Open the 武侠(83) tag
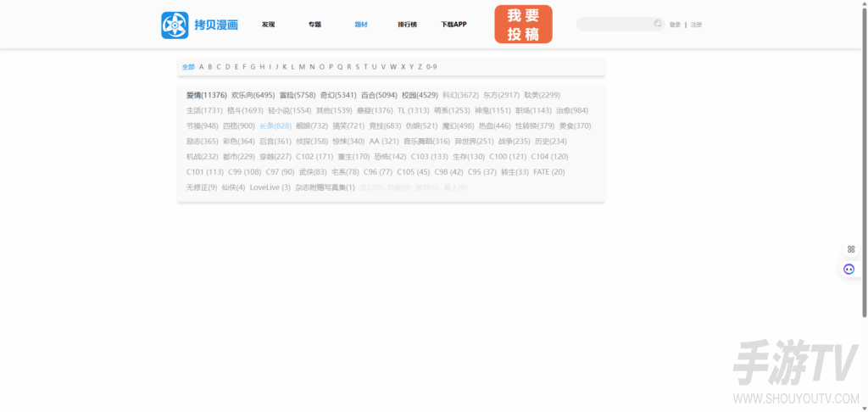The width and height of the screenshot is (868, 412). coord(314,172)
